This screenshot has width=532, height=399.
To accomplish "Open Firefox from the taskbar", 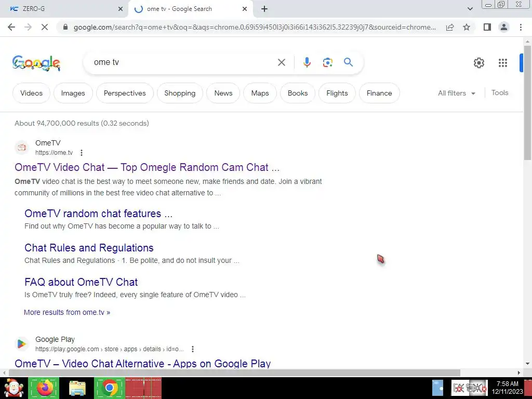I will (44, 388).
